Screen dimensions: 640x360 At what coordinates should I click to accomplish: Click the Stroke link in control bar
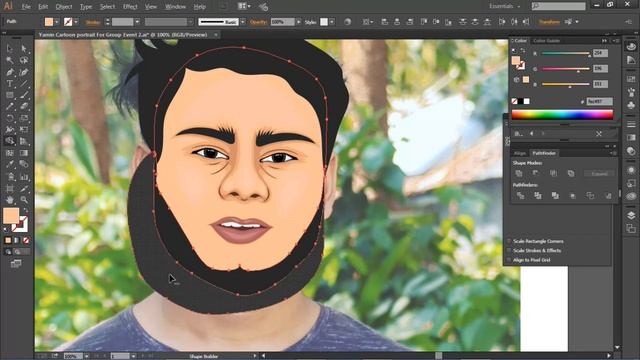click(93, 22)
